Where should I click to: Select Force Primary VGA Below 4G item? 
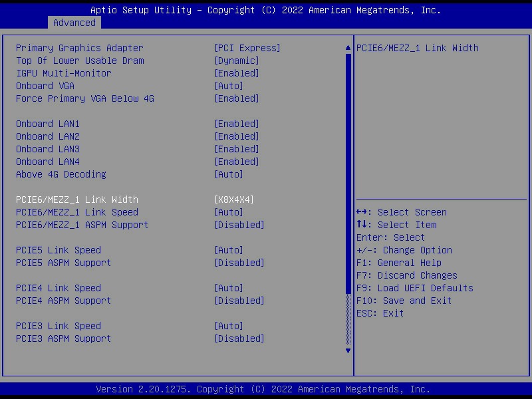click(x=84, y=98)
